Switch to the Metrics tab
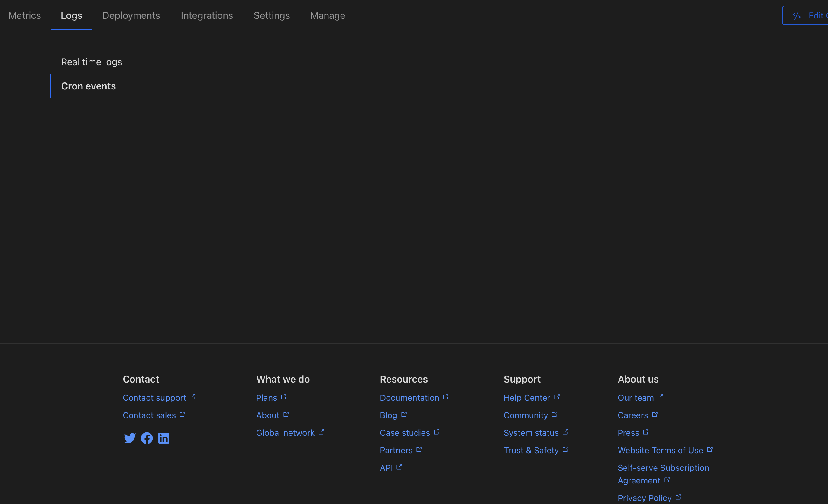 click(x=24, y=15)
